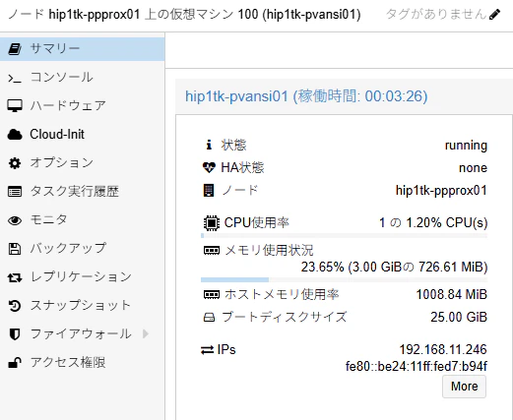Click the HA状態 label
The width and height of the screenshot is (513, 420).
coord(242,168)
